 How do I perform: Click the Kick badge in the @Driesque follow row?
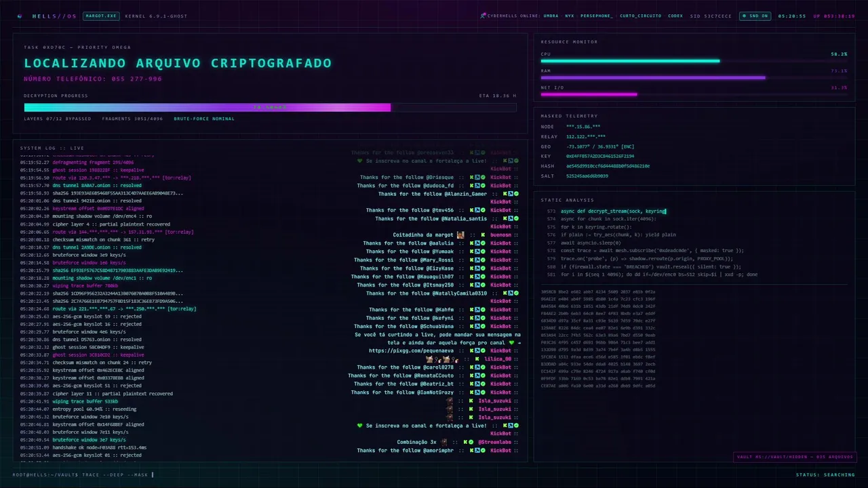[472, 177]
